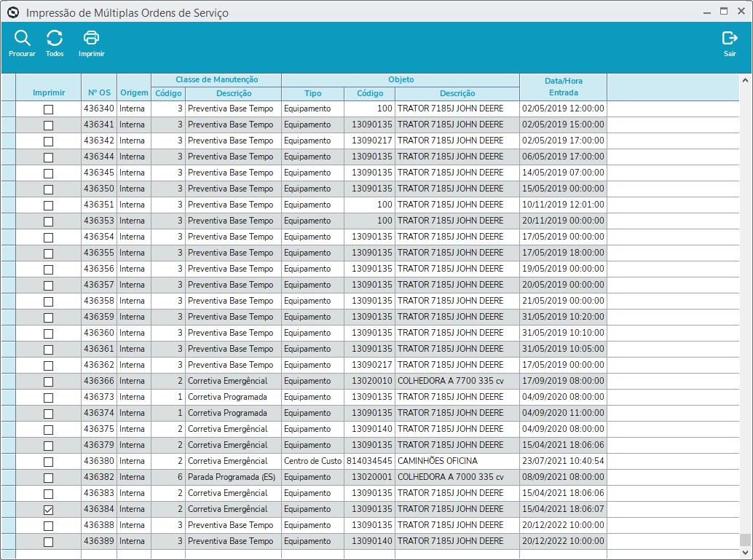Click OS number cell 436356
Screen dimensions: 753x560
pos(99,269)
